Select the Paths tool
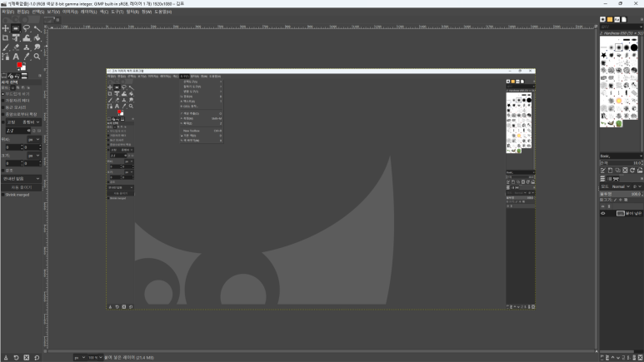 coord(5,57)
